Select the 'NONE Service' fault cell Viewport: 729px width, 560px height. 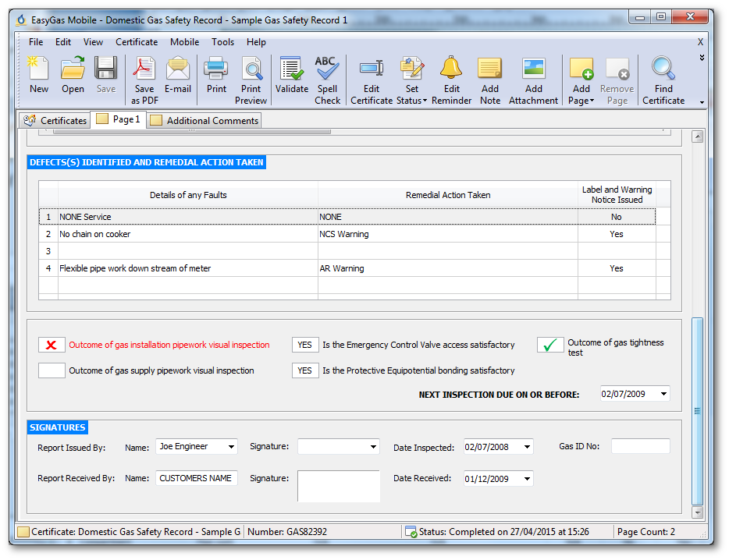(188, 217)
